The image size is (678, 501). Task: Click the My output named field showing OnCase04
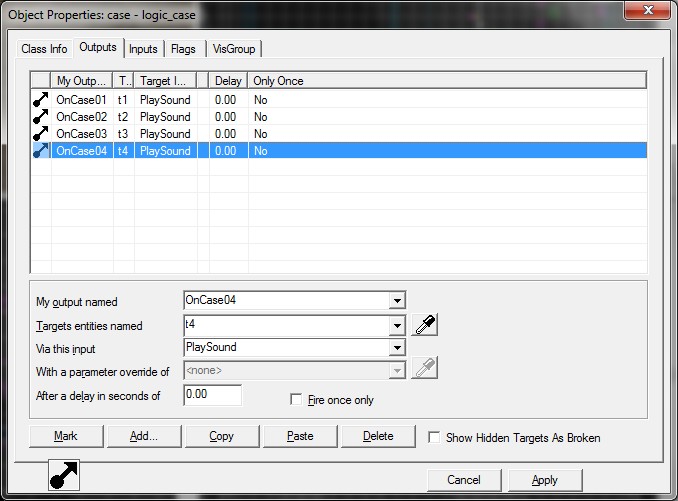point(286,300)
